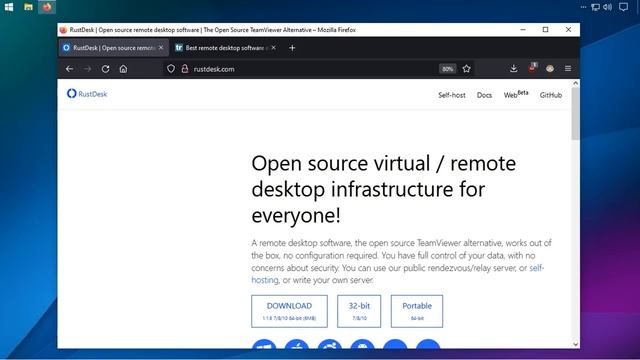Reload the current page

click(x=105, y=69)
